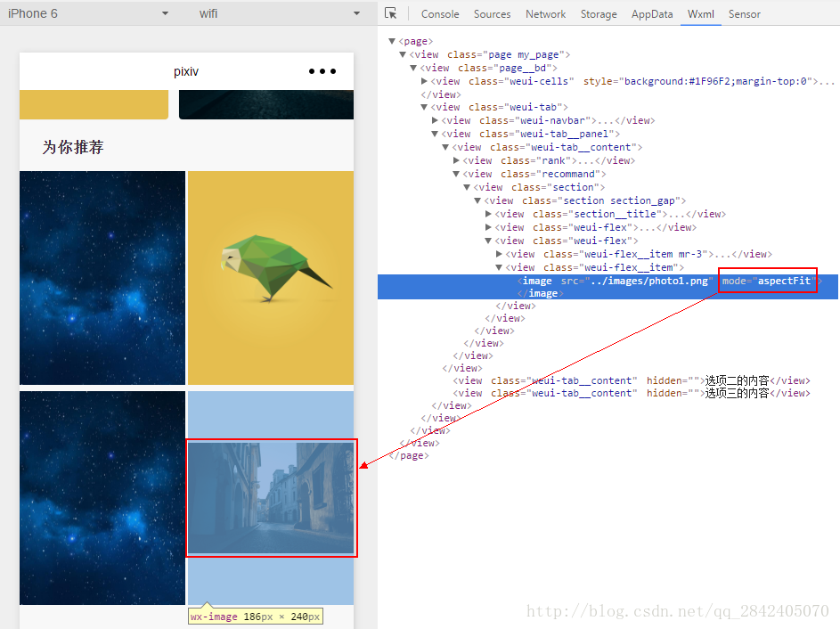
Task: Select the highlighted image photo1.png node
Action: 624,281
